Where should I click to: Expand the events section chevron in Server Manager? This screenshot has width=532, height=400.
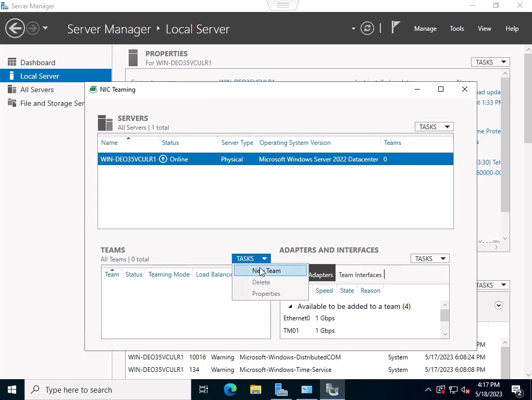499,305
